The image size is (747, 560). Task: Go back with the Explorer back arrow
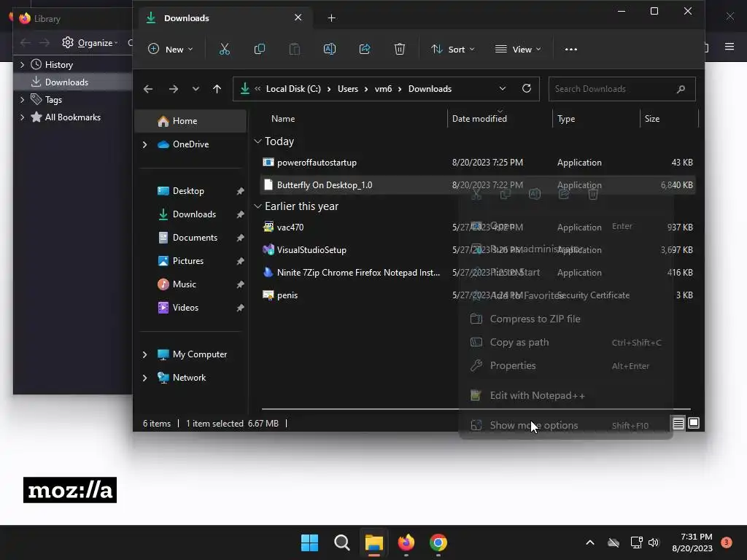click(x=148, y=89)
